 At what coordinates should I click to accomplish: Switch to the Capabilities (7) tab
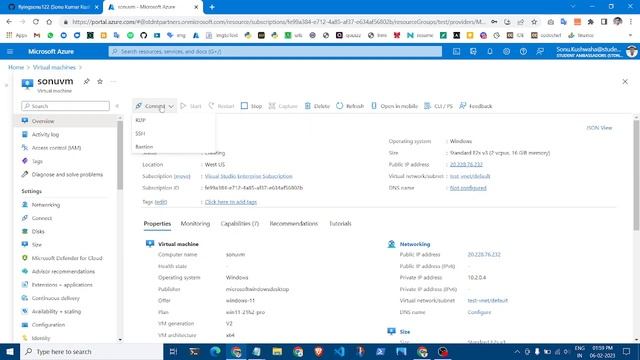(x=240, y=224)
